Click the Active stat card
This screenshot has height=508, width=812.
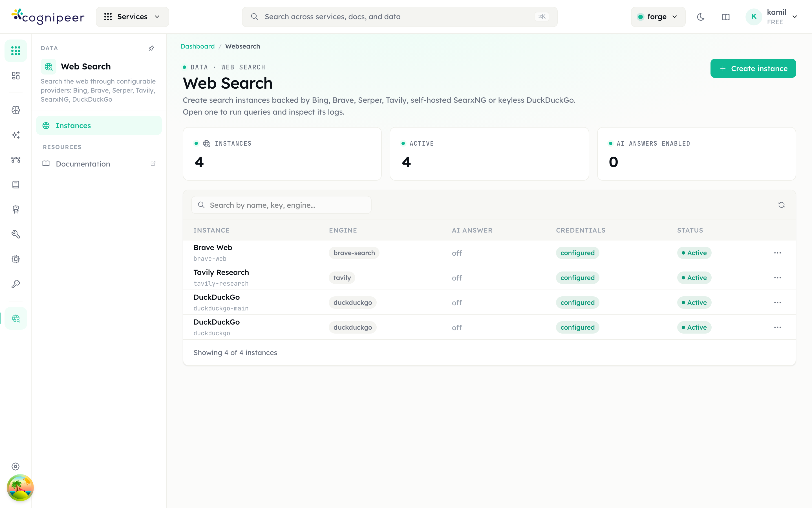pyautogui.click(x=489, y=154)
